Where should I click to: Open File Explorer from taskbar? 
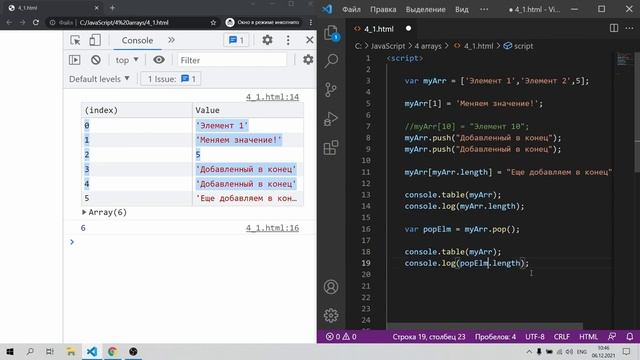click(71, 351)
